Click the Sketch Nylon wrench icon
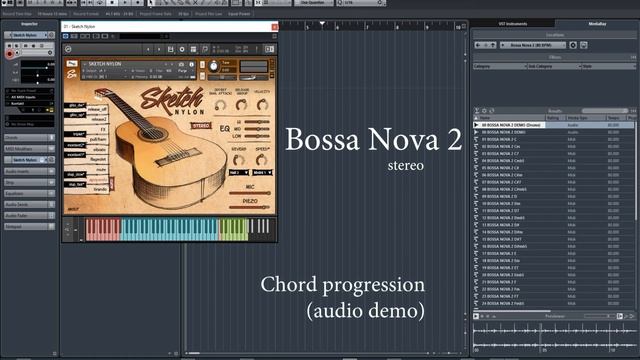Viewport: 640px width, 360px height. click(71, 64)
